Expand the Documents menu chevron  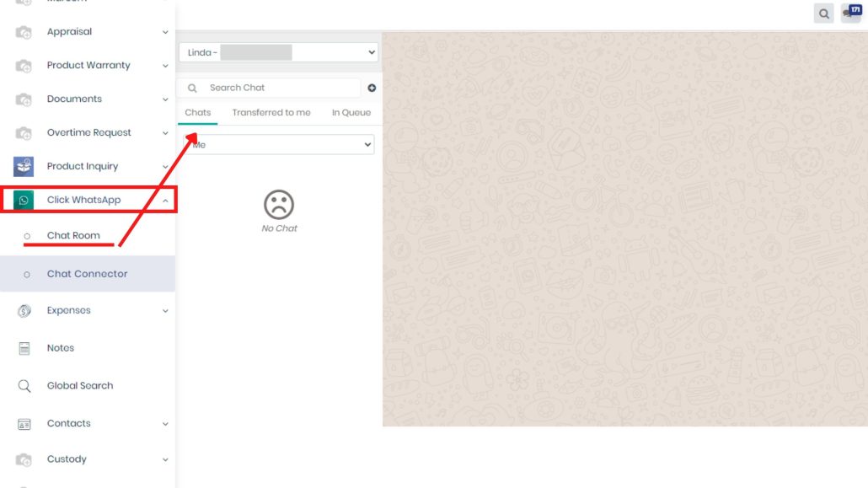pos(165,99)
